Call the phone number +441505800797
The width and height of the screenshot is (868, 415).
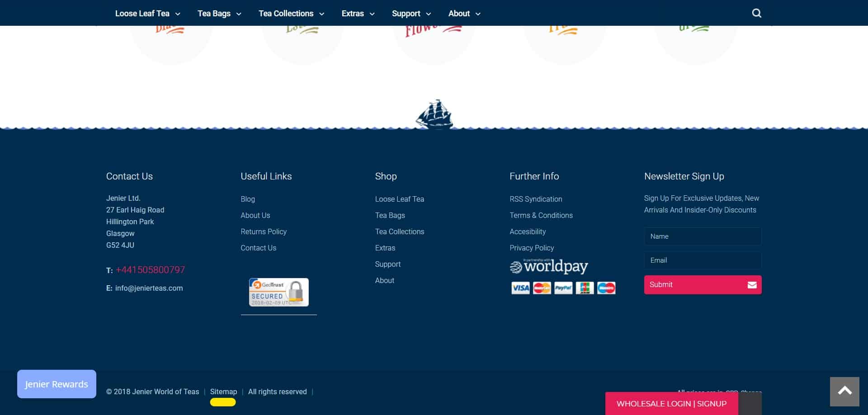(150, 270)
